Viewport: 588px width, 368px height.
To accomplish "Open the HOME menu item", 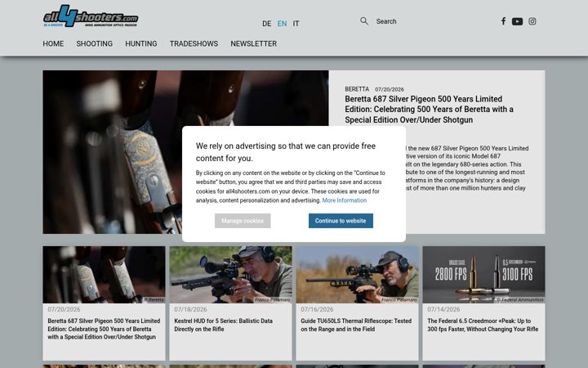I will click(53, 43).
